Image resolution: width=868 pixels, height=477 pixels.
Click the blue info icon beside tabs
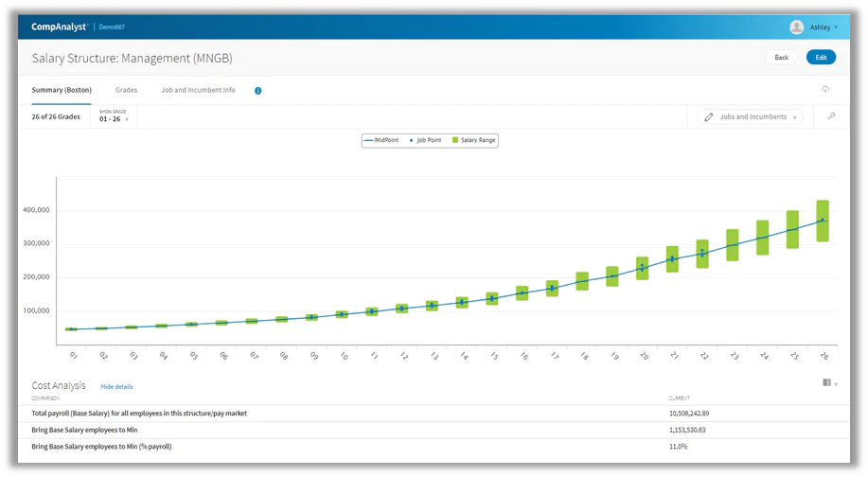point(258,91)
